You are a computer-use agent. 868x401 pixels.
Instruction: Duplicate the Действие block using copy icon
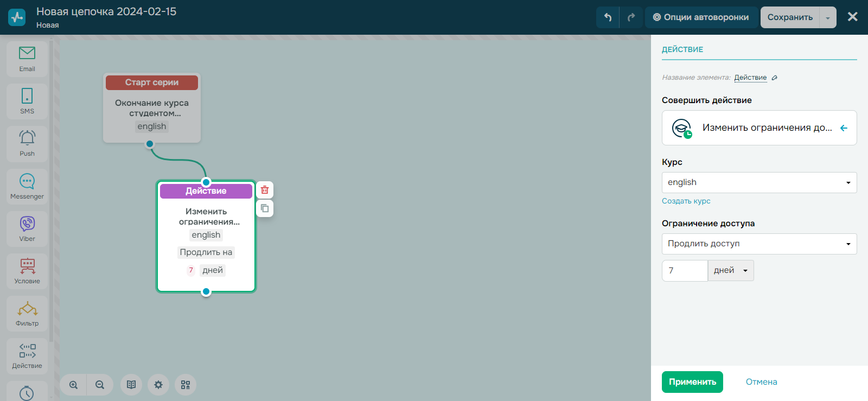tap(265, 208)
